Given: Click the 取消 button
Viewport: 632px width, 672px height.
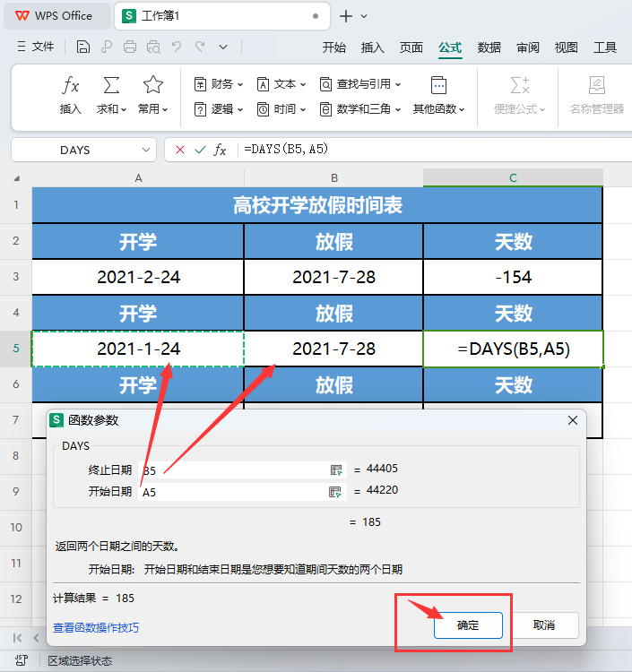Looking at the screenshot, I should [543, 625].
